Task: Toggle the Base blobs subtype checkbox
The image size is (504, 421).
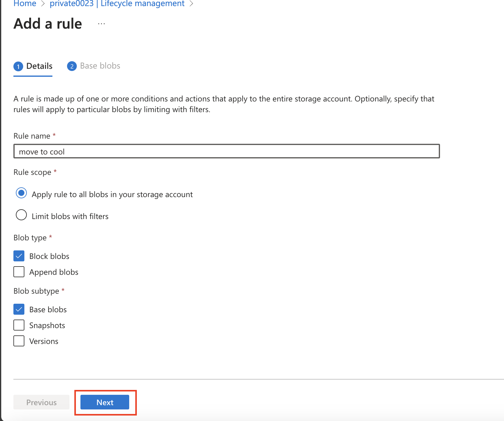Action: (x=19, y=310)
